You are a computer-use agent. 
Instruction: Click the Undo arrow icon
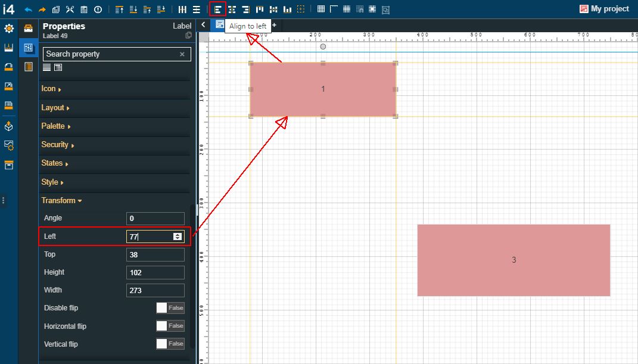pos(28,10)
